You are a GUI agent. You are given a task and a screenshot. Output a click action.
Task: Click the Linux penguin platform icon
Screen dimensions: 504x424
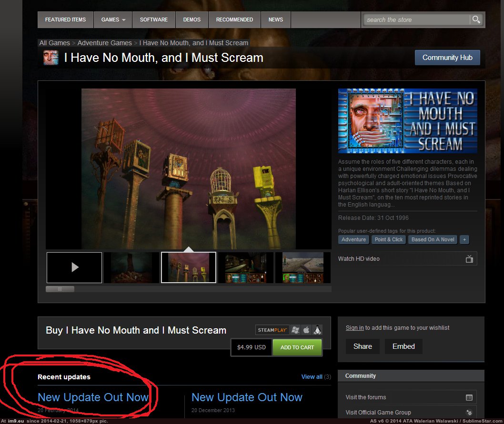pos(317,330)
